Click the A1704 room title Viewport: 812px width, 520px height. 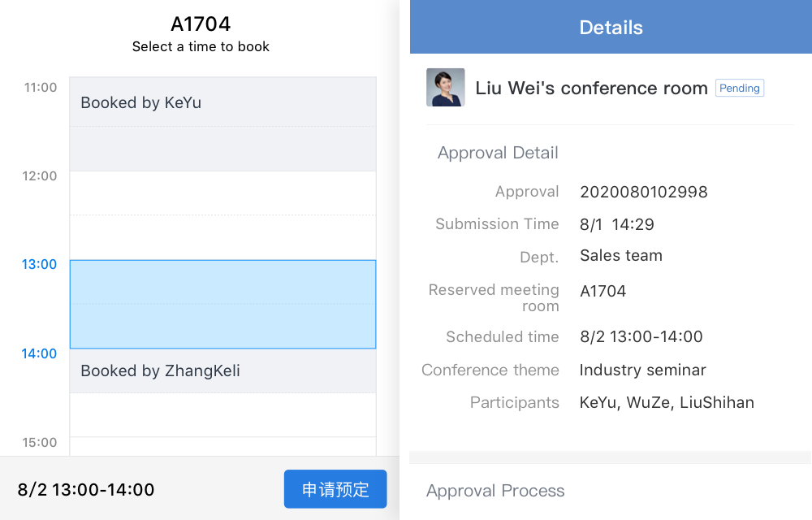201,24
